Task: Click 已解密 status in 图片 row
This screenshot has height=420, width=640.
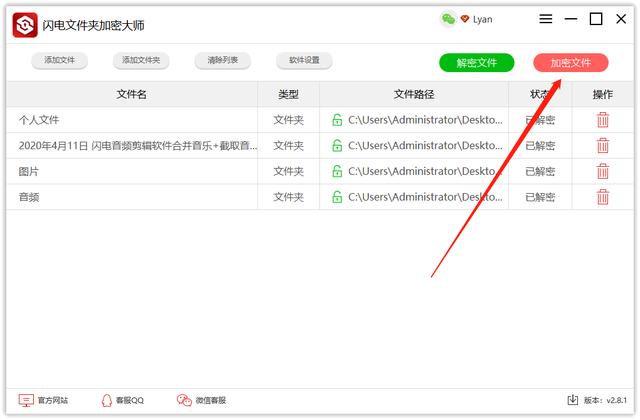Action: tap(540, 171)
